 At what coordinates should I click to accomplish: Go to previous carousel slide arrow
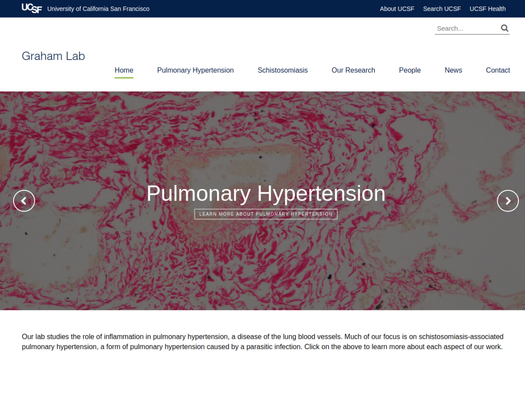pos(24,201)
